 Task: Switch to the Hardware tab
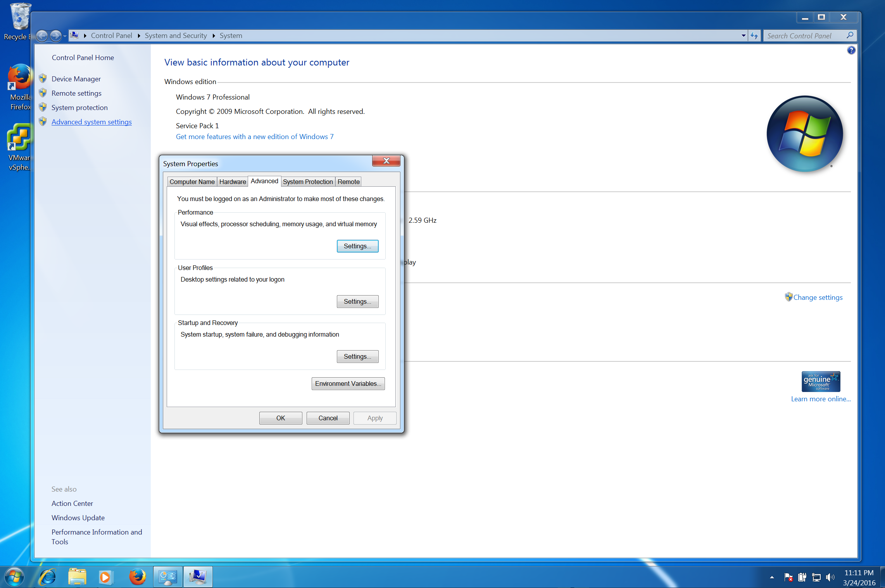pyautogui.click(x=233, y=181)
